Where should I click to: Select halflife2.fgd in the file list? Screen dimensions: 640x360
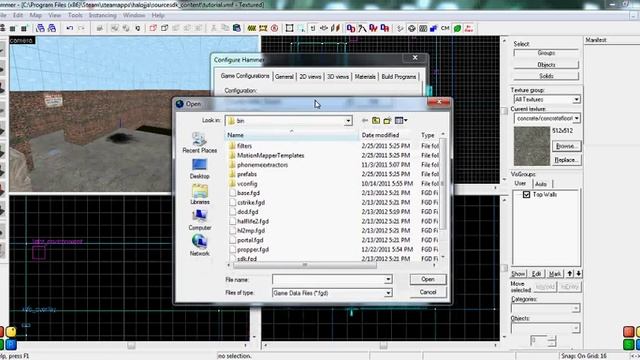(x=253, y=221)
